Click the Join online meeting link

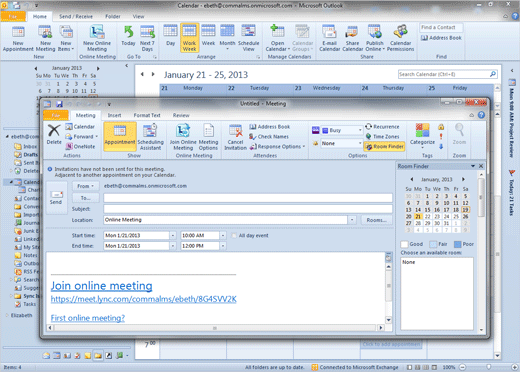click(102, 286)
